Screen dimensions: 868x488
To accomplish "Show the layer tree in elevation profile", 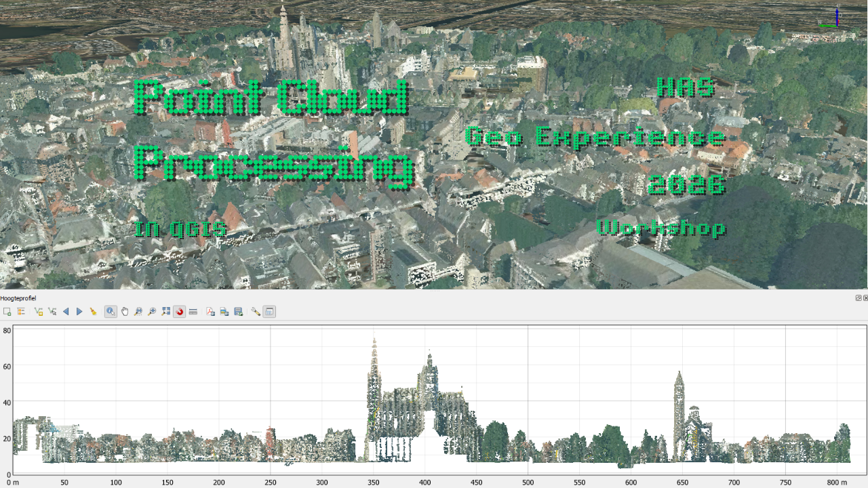I will 21,312.
